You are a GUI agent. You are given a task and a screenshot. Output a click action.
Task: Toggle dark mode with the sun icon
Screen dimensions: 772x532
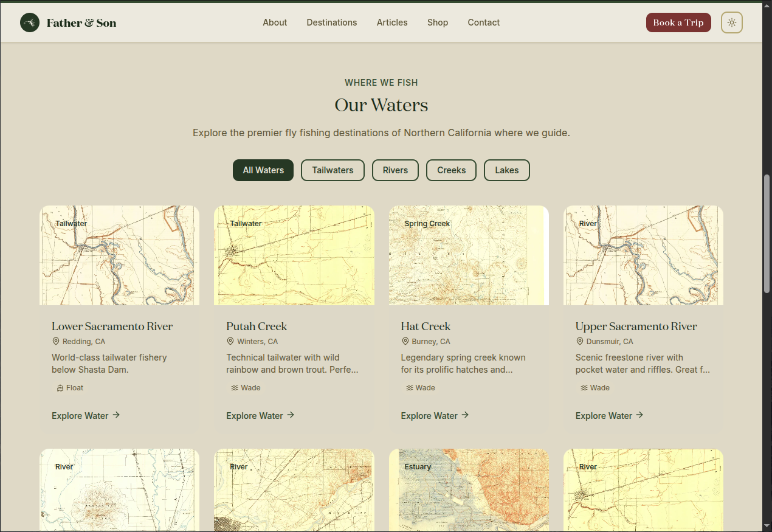point(731,22)
